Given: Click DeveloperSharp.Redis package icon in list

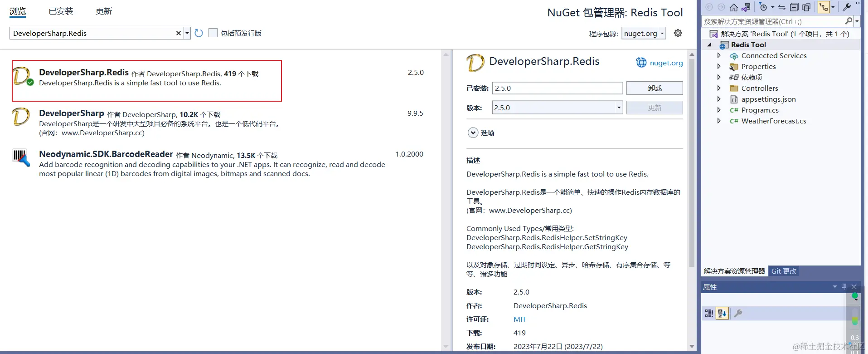Looking at the screenshot, I should tap(22, 76).
